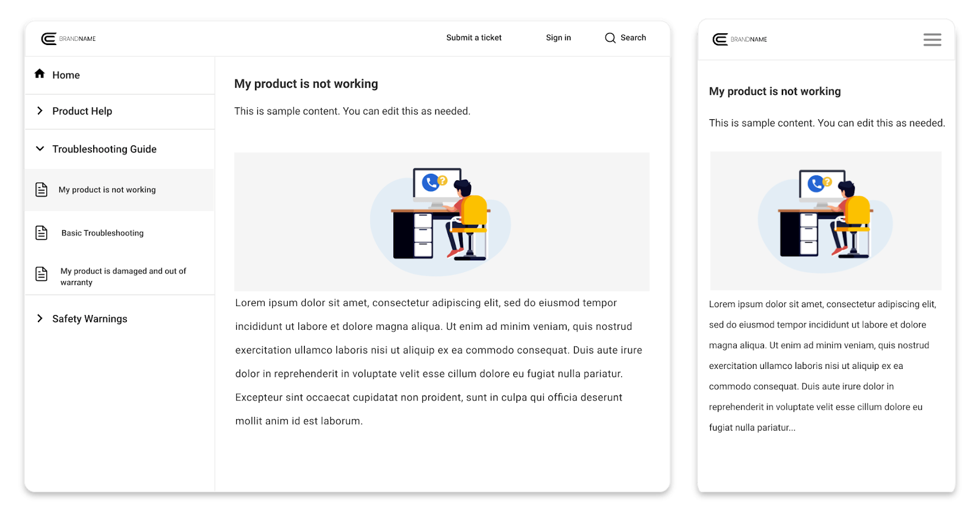980x516 pixels.
Task: Click the search magnifier icon
Action: (610, 38)
